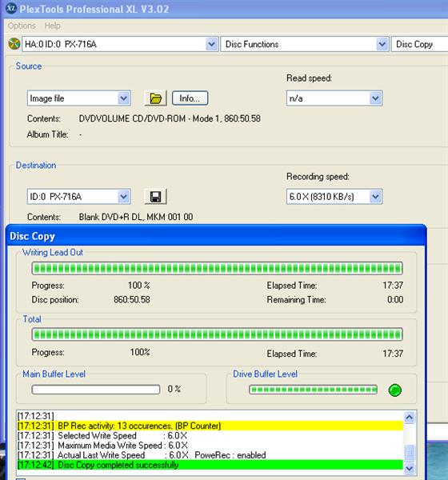Select the Disc Copy completed successfully line
Viewport: 448px width, 480px height.
(x=210, y=465)
